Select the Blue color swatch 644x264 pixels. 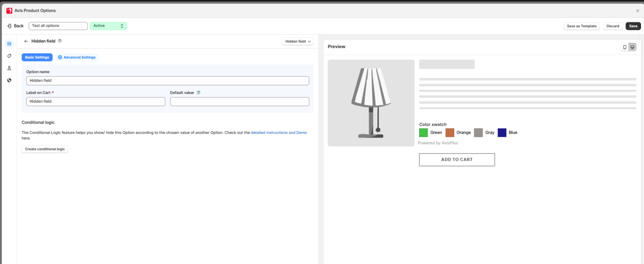pyautogui.click(x=502, y=133)
